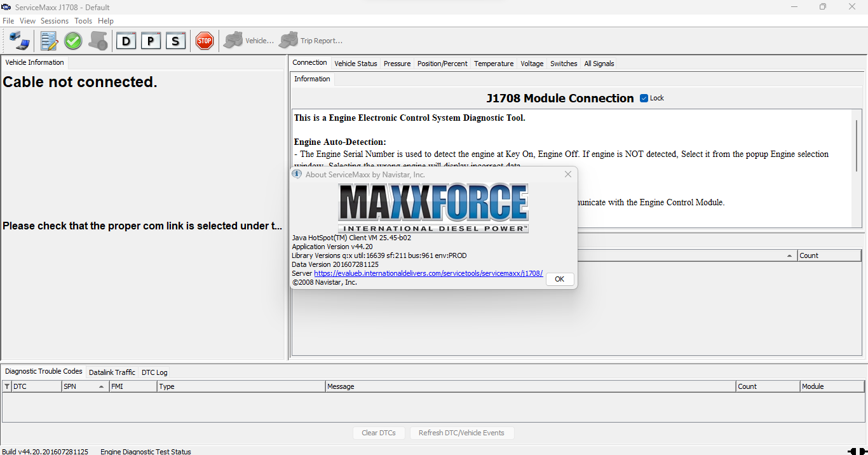This screenshot has width=868, height=455.
Task: Click 'Engine Diagnostic Test Status' status text
Action: (146, 452)
